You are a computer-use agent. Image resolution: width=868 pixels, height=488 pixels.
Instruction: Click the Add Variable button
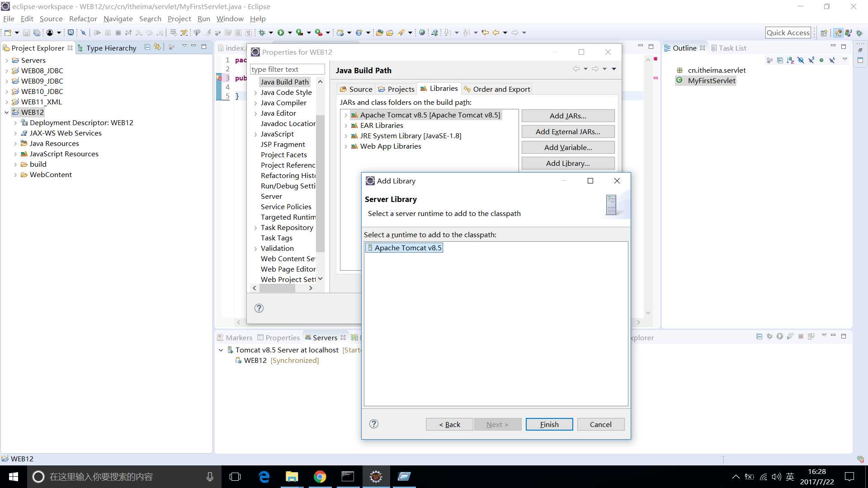[568, 147]
